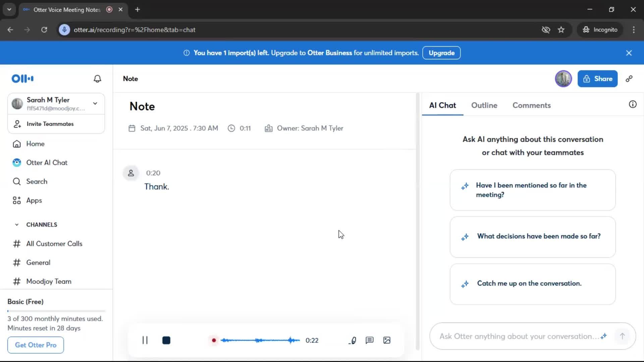Select 'Have I been mentioned' suggestion

[x=533, y=190]
